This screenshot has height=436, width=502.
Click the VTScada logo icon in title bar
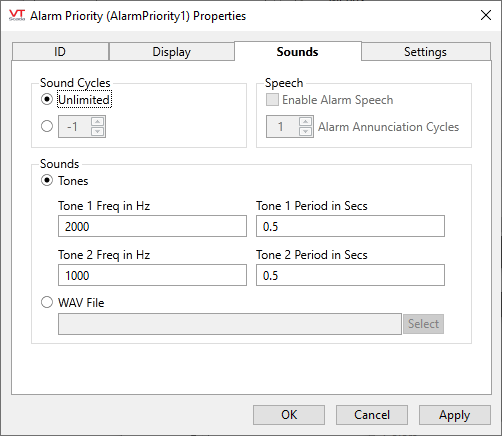(x=17, y=15)
